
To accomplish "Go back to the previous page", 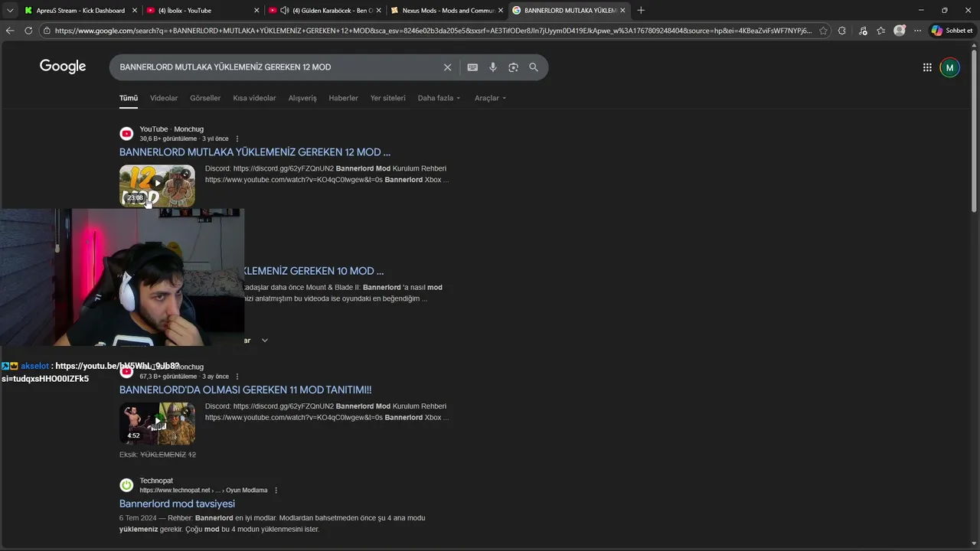I will tap(10, 31).
